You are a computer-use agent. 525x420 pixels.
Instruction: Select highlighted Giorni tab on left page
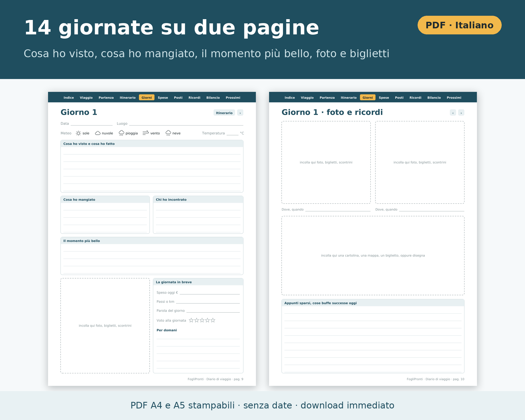147,98
